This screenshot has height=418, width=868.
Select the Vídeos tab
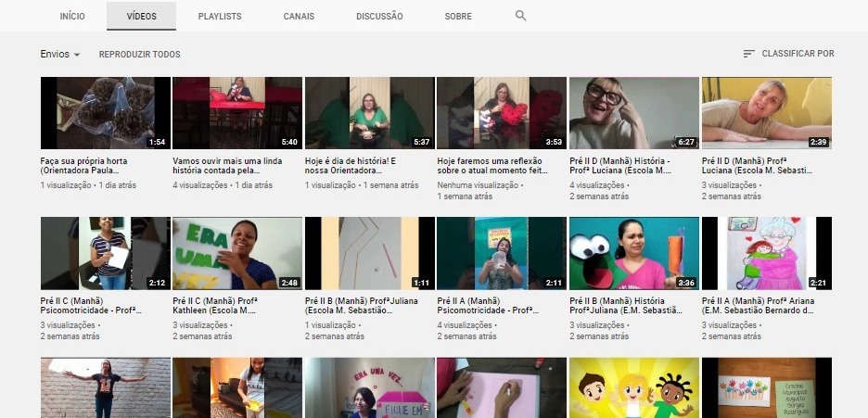click(141, 17)
